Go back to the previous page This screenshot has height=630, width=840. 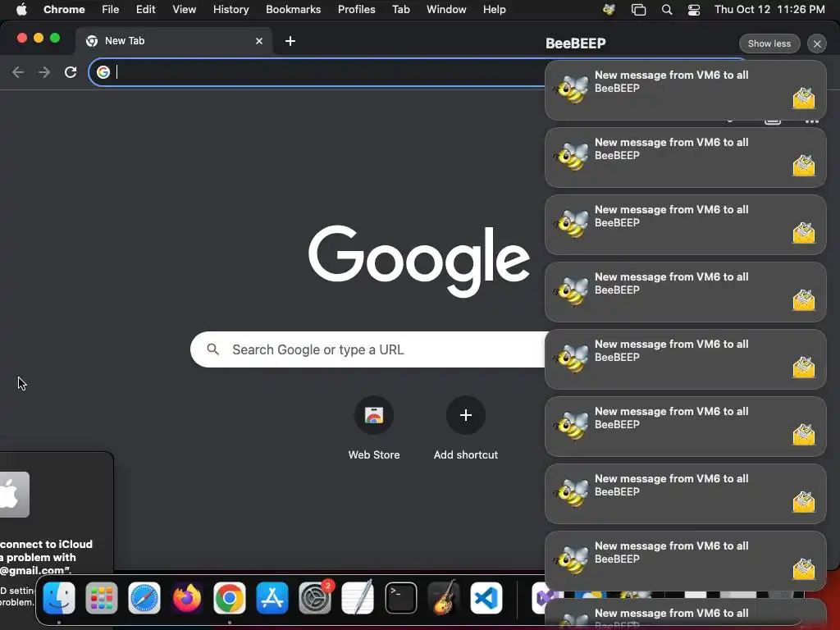[18, 72]
